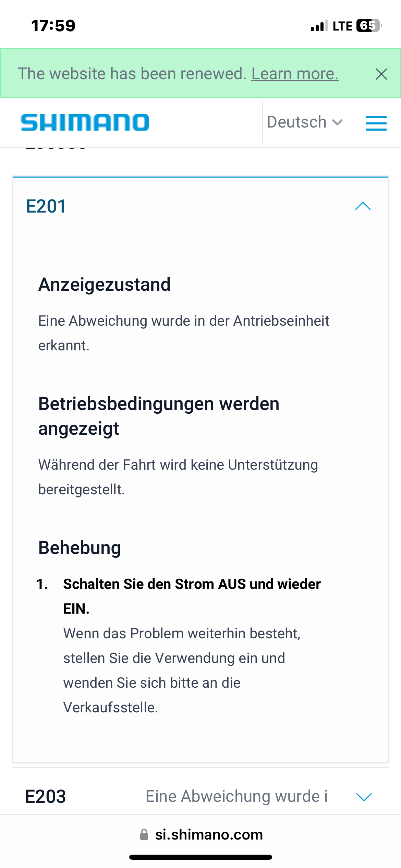Tap the 17:59 clock in status bar

coord(53,26)
